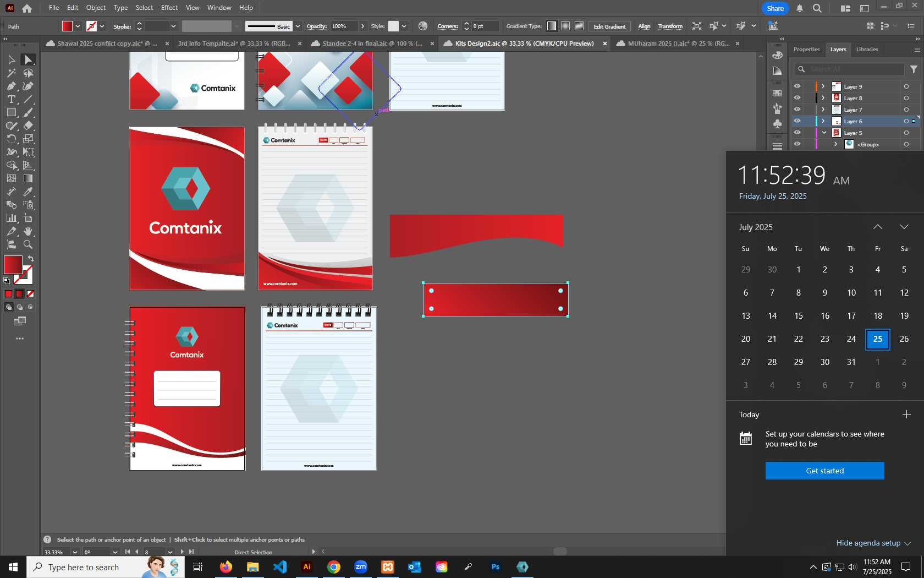The image size is (924, 578).
Task: Hide Layer 7 with eye icon
Action: click(797, 110)
